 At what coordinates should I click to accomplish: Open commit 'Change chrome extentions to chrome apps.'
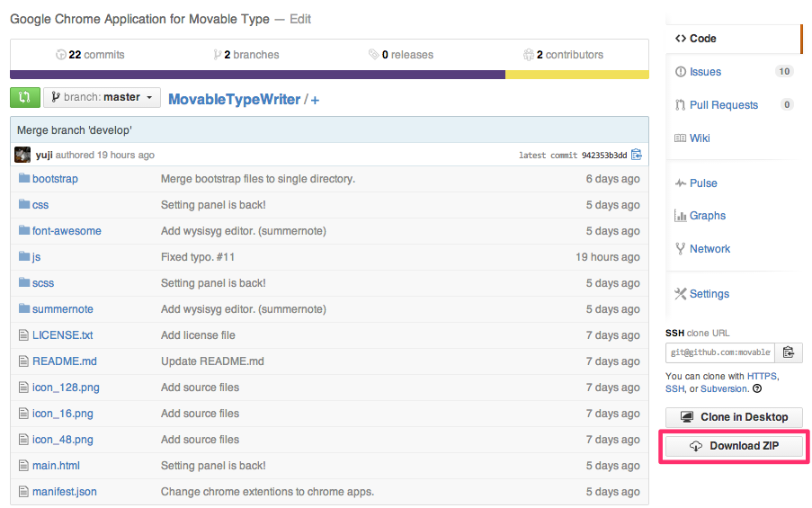click(267, 492)
